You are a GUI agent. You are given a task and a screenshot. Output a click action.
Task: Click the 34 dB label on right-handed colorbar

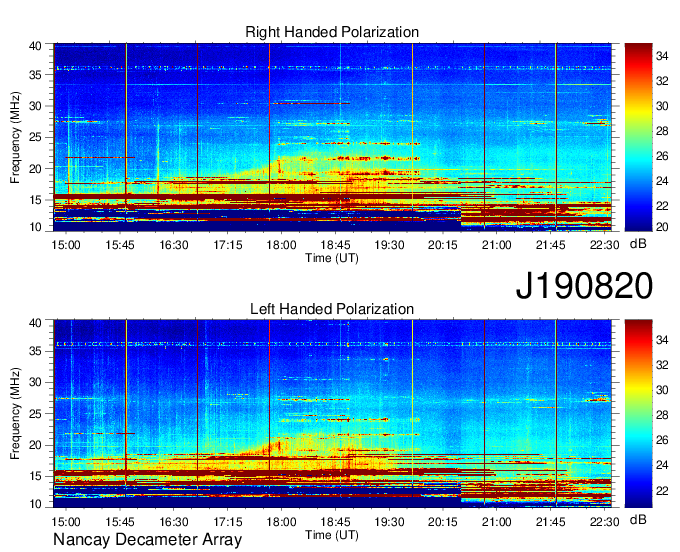(x=662, y=56)
